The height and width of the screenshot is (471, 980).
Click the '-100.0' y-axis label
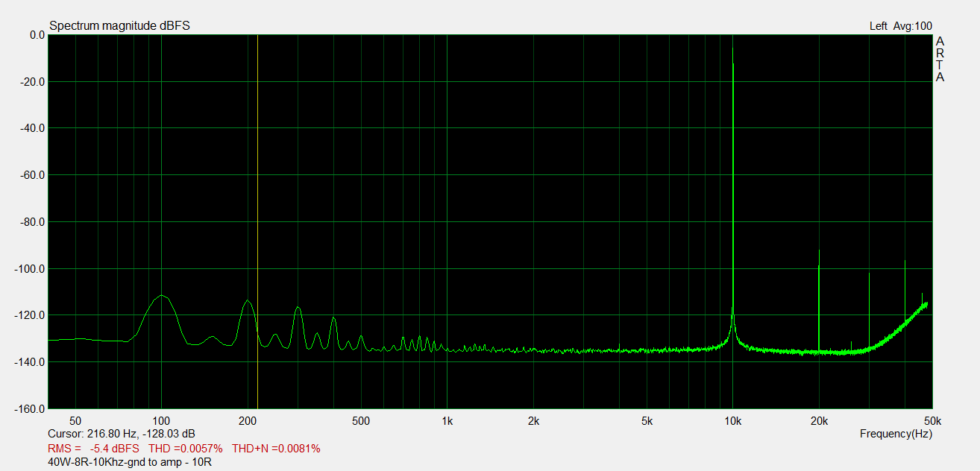coord(31,268)
